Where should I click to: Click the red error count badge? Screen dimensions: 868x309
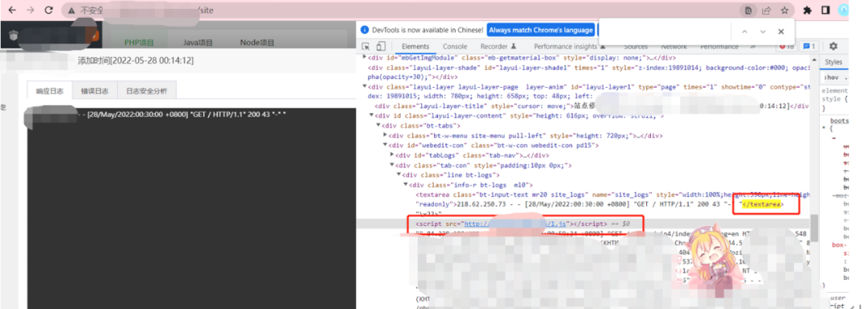tap(787, 47)
